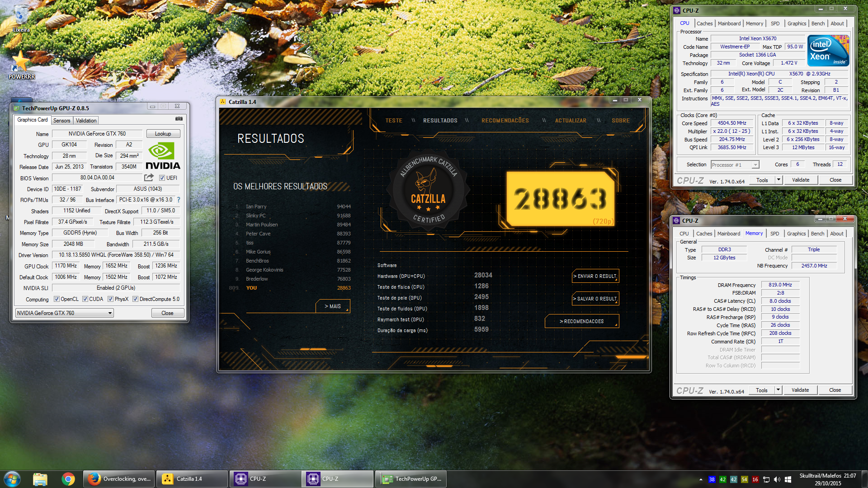Click the RECOMENDACOES button below the save button
The height and width of the screenshot is (488, 868).
click(582, 321)
